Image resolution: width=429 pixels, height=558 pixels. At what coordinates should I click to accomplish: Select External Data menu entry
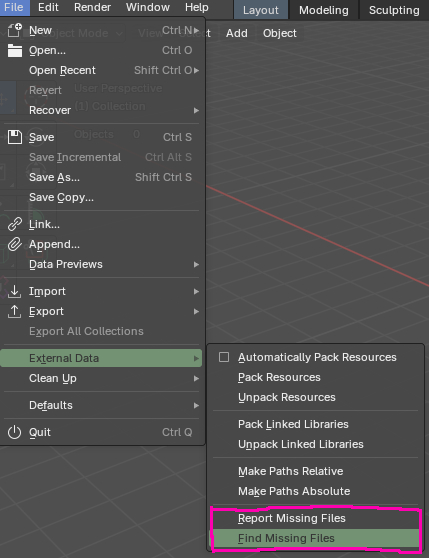[x=101, y=358]
